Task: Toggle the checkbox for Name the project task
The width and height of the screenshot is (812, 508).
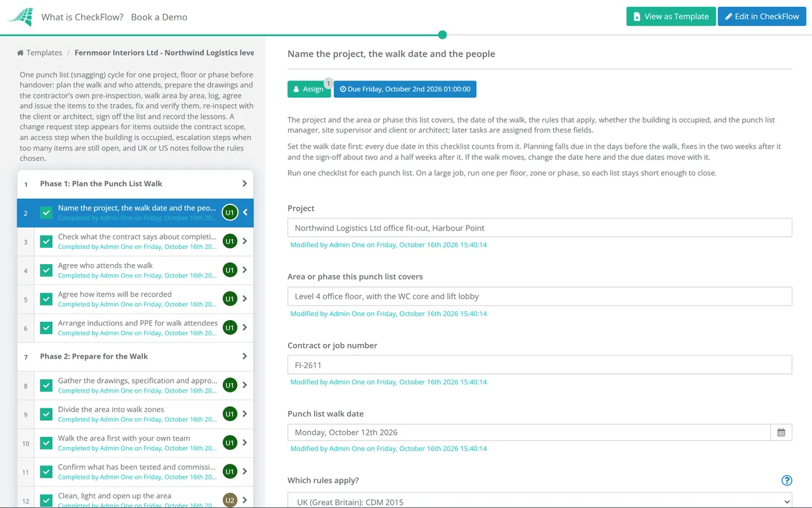Action: tap(46, 213)
